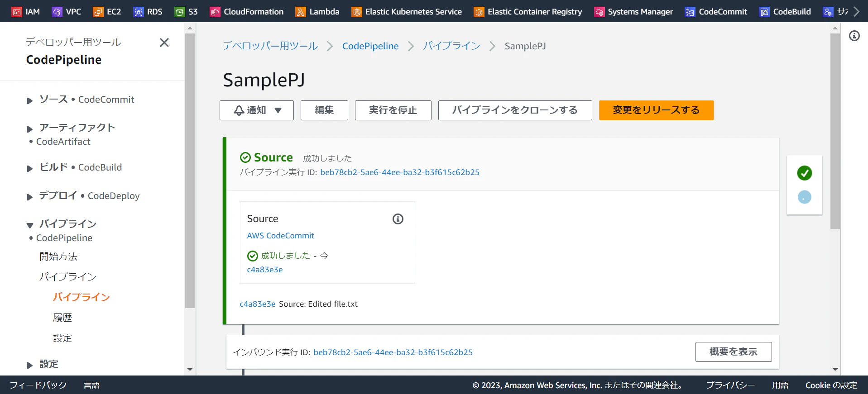
Task: Open the inbound execution ID link
Action: coord(393,352)
